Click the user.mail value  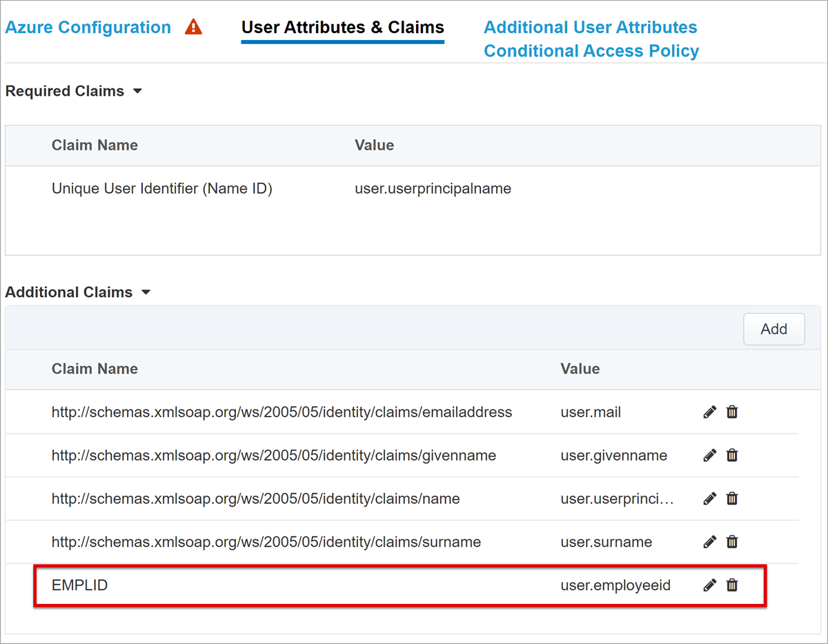[591, 412]
